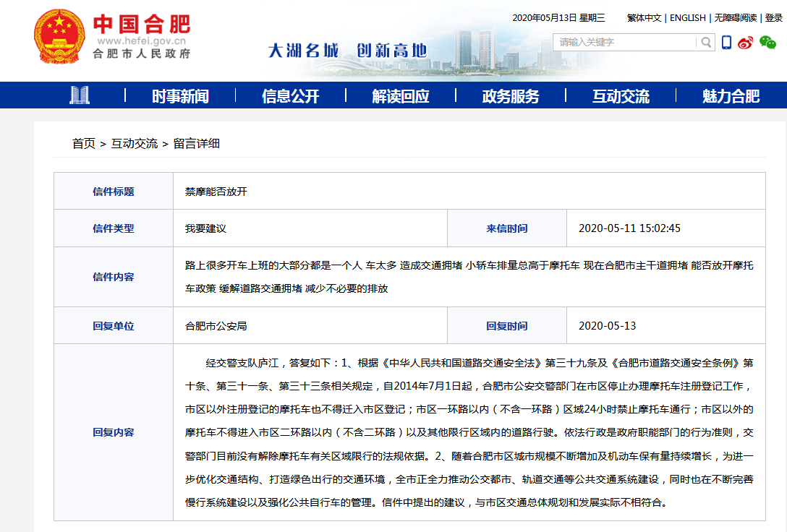Go to 互动交流 breadcrumb
The image size is (787, 532).
pos(134,143)
